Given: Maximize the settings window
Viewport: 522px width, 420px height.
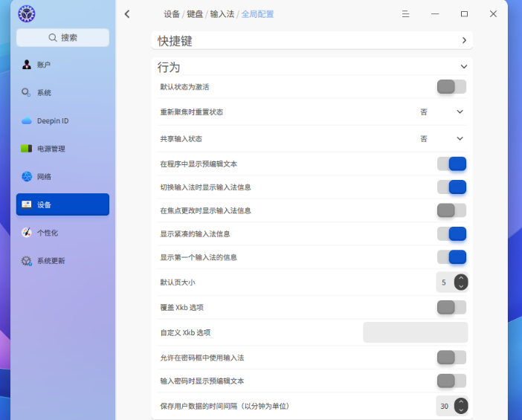Looking at the screenshot, I should [x=464, y=14].
